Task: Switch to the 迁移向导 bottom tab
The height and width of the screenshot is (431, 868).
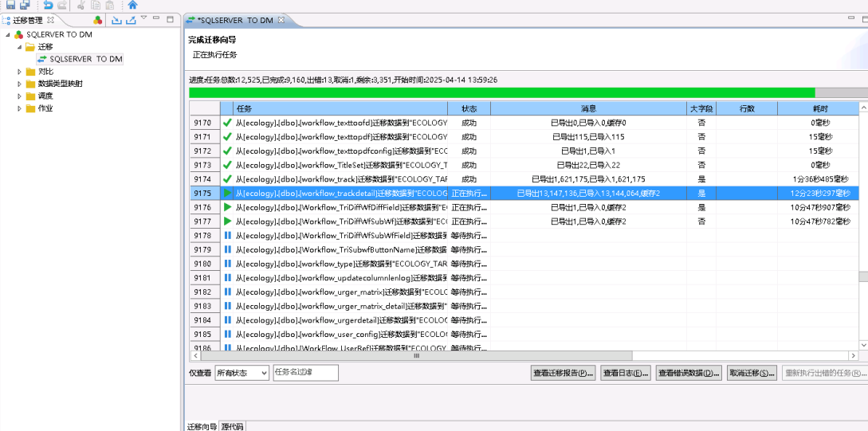Action: (x=202, y=426)
